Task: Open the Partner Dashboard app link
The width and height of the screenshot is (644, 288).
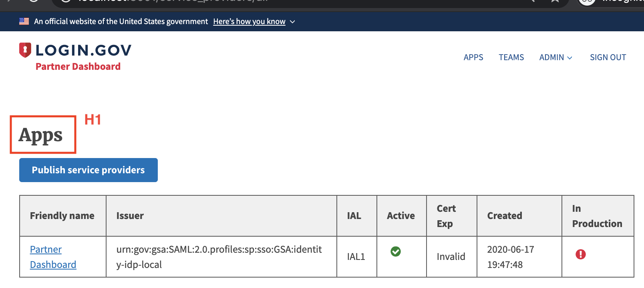Action: pos(53,257)
